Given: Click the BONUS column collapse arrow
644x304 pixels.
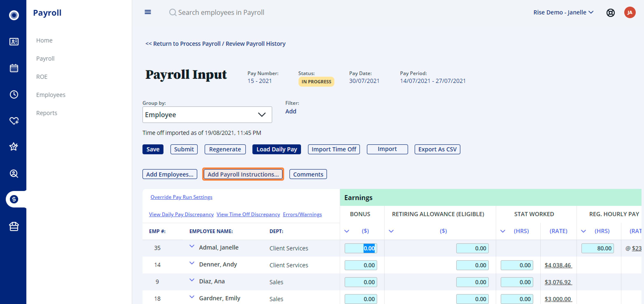Looking at the screenshot, I should click(347, 231).
